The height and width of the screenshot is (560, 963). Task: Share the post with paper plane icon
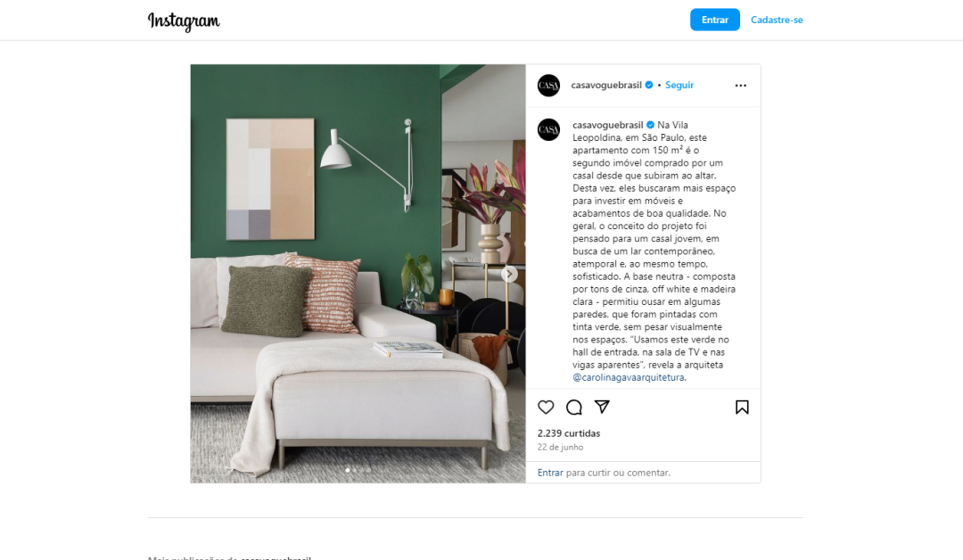point(602,407)
